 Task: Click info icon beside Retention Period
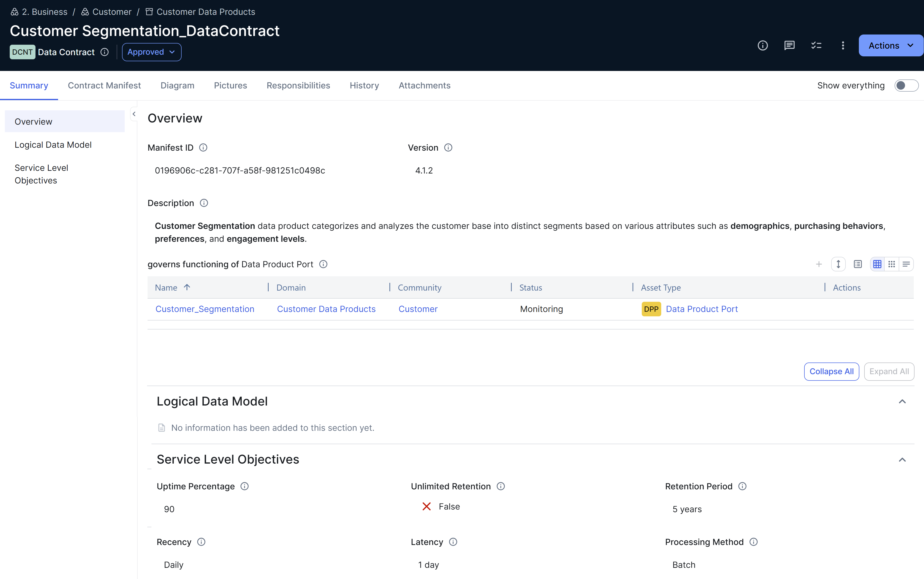click(x=742, y=486)
